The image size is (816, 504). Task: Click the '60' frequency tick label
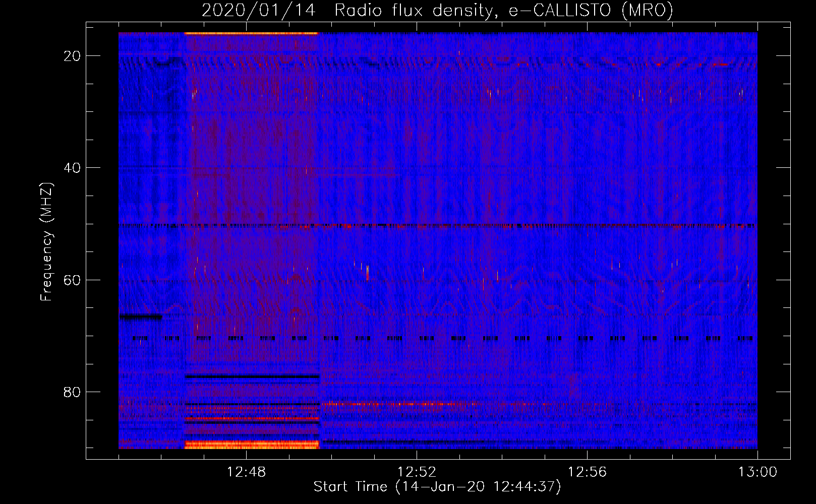[x=73, y=280]
